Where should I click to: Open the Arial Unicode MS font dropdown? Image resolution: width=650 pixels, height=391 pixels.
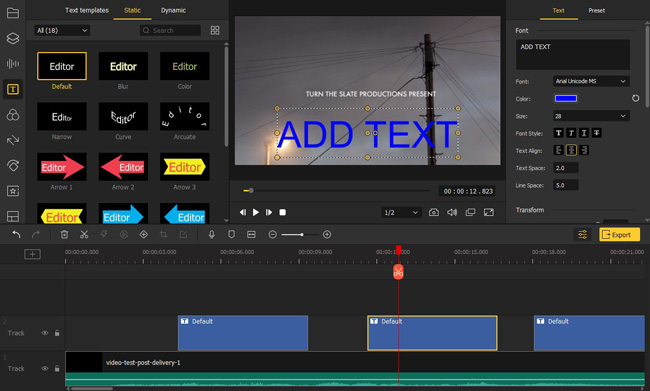tap(591, 81)
